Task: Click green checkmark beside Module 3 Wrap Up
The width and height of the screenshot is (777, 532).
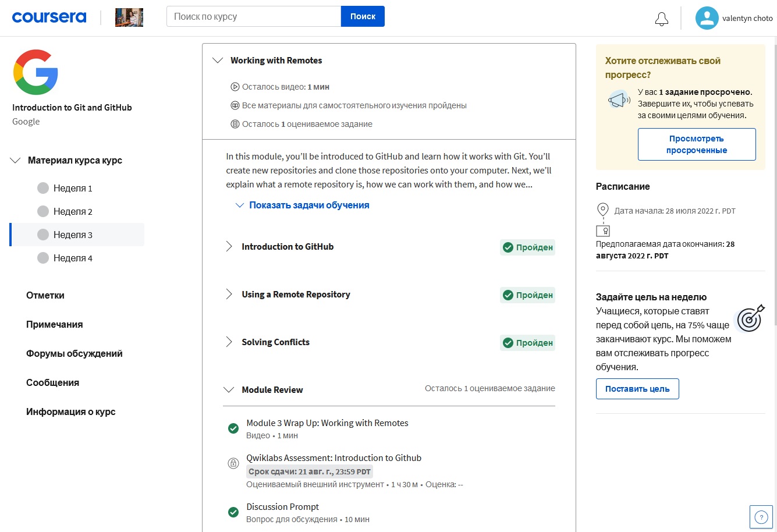Action: pyautogui.click(x=233, y=428)
